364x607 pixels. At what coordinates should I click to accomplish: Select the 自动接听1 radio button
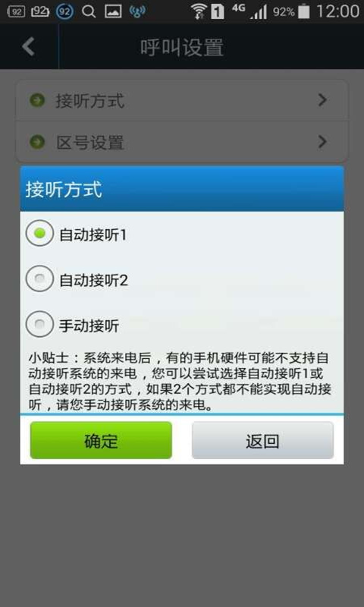pyautogui.click(x=39, y=233)
